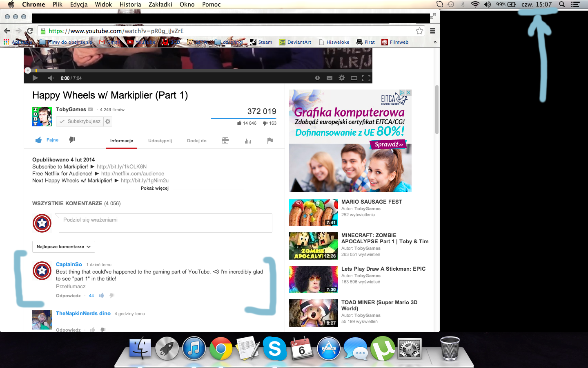Screen dimensions: 588x368
Task: Open the Zakładki menu
Action: click(x=160, y=4)
